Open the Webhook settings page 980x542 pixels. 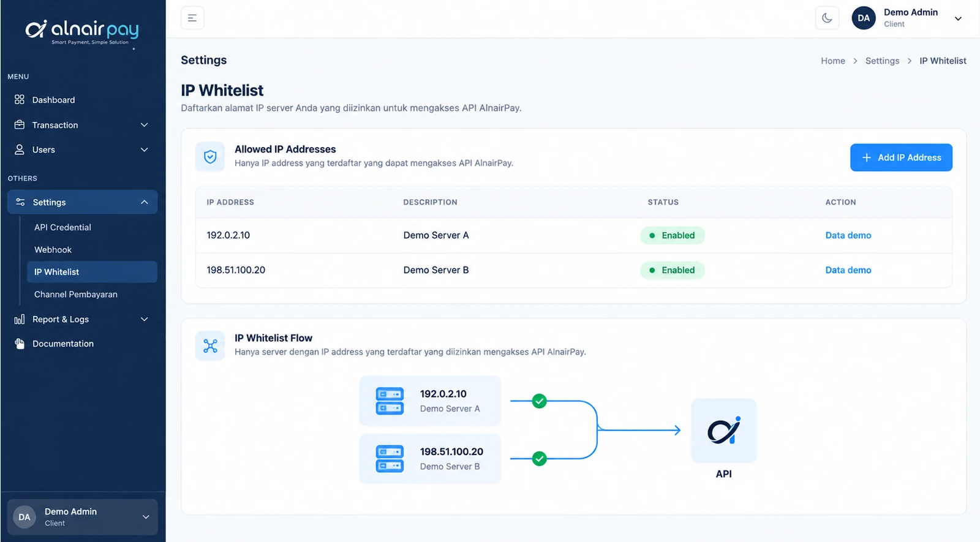pyautogui.click(x=53, y=250)
